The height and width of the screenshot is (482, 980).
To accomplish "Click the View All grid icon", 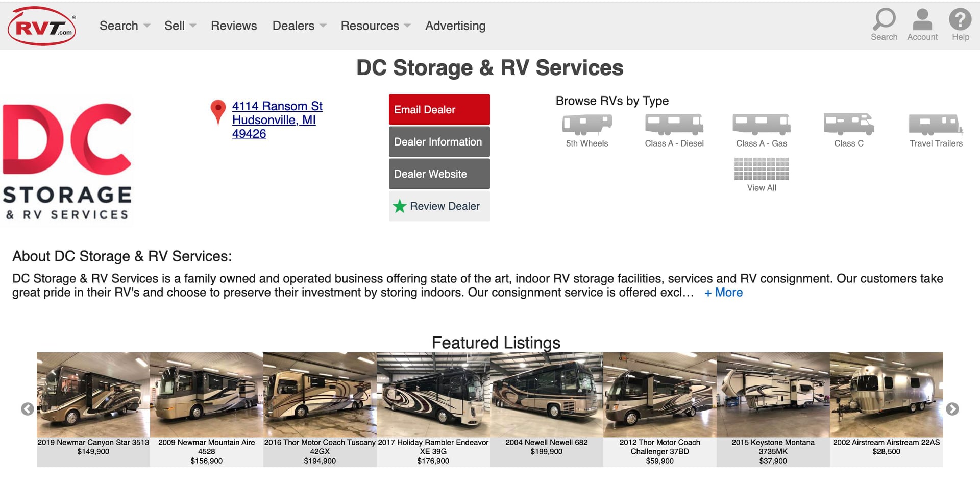I will pos(762,169).
